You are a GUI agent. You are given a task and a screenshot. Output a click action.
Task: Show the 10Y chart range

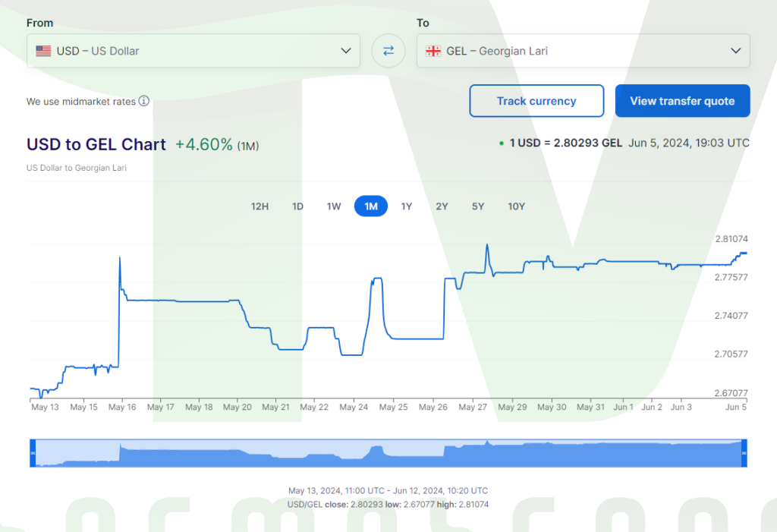click(x=516, y=206)
